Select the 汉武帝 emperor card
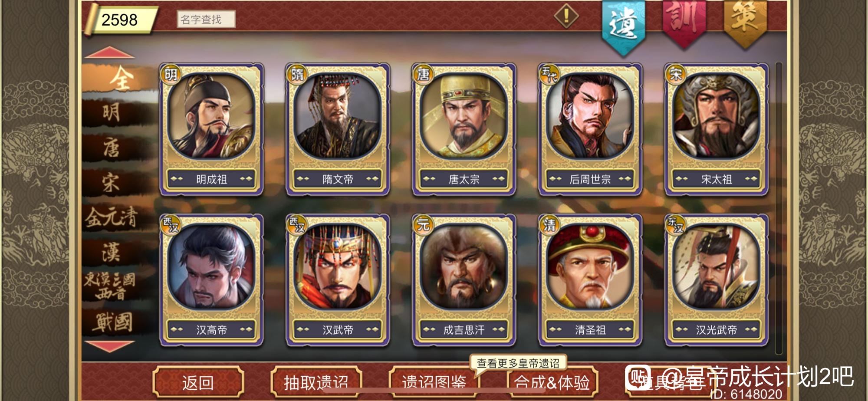Image resolution: width=868 pixels, height=401 pixels. [338, 280]
